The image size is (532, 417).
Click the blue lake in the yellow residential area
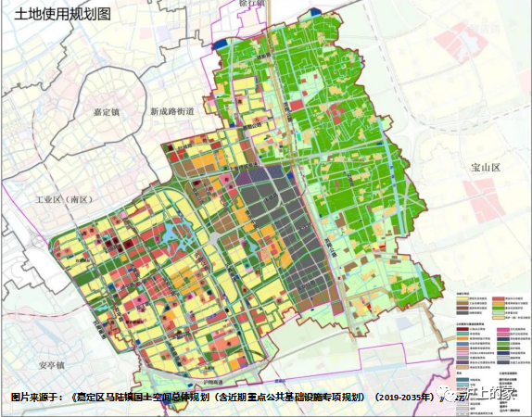click(x=177, y=235)
